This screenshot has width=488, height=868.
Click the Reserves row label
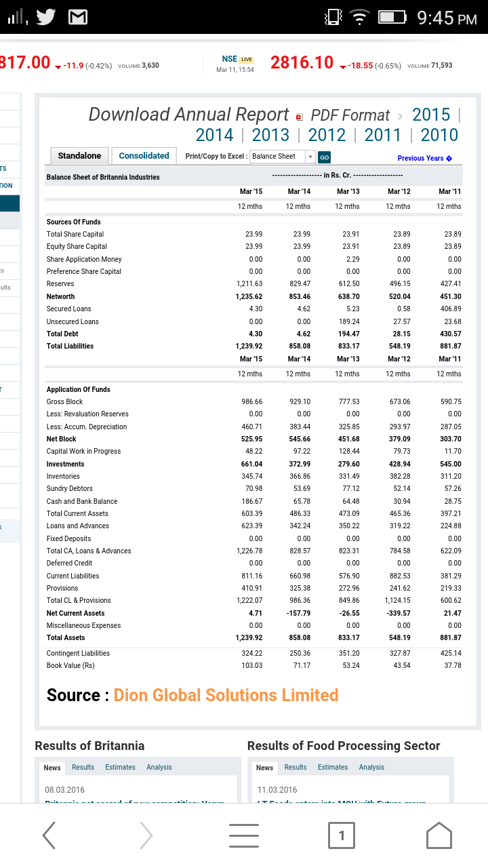coord(60,283)
